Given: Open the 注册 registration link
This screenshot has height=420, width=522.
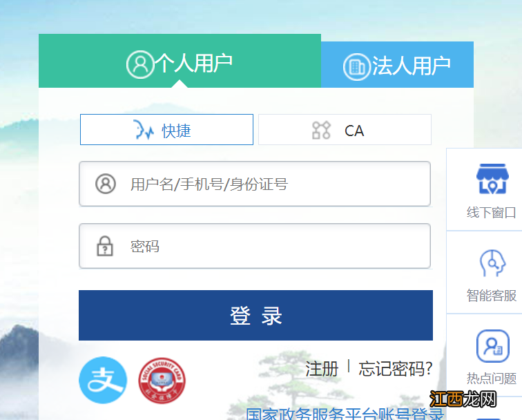Looking at the screenshot, I should [x=322, y=369].
